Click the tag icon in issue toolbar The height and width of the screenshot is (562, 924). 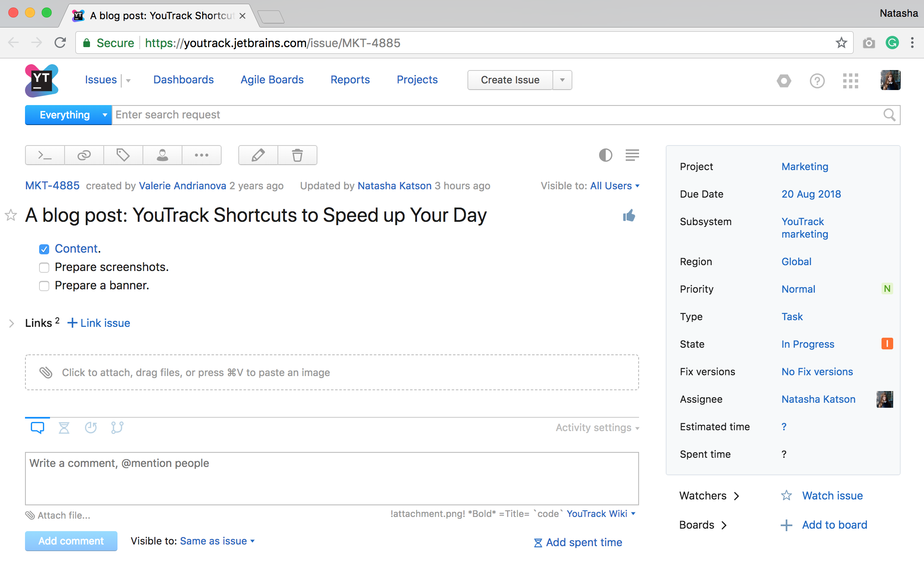point(123,155)
